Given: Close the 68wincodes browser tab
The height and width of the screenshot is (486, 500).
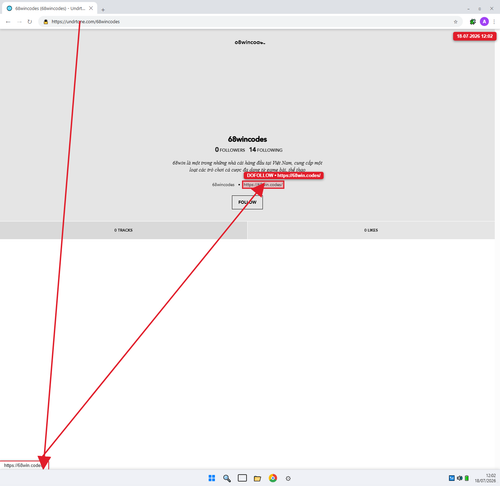Looking at the screenshot, I should click(x=91, y=8).
